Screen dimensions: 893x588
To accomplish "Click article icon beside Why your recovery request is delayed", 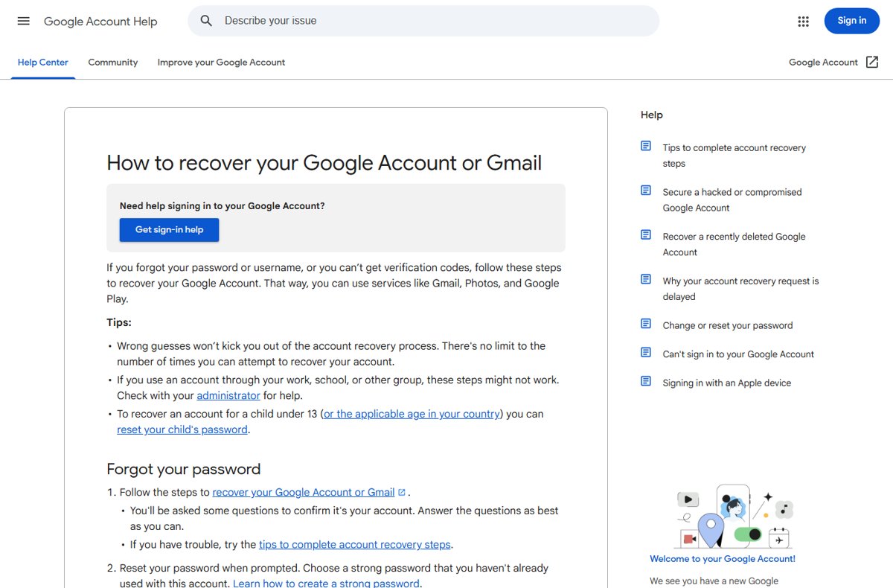I will tap(646, 279).
